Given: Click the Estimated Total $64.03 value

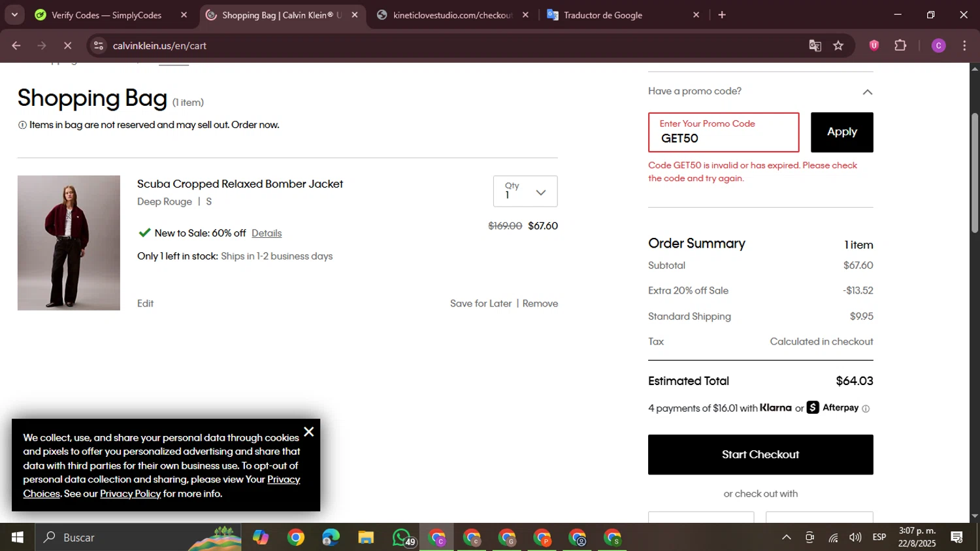Looking at the screenshot, I should pos(855,381).
